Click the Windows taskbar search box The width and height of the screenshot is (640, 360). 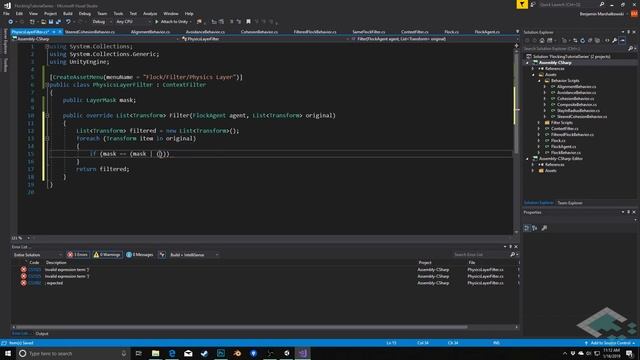click(x=73, y=353)
